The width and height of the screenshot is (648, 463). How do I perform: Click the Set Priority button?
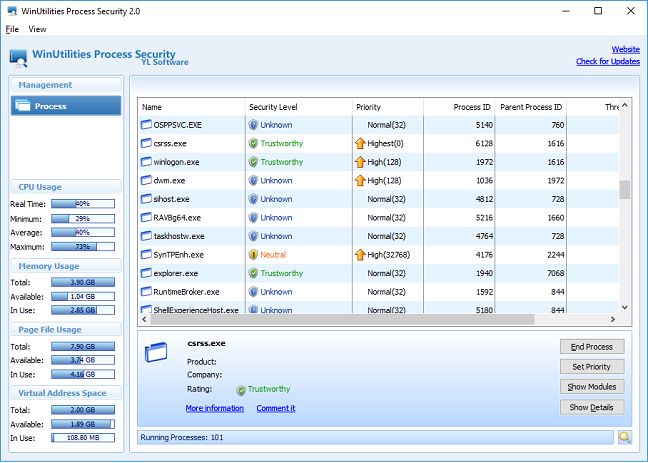pos(592,367)
